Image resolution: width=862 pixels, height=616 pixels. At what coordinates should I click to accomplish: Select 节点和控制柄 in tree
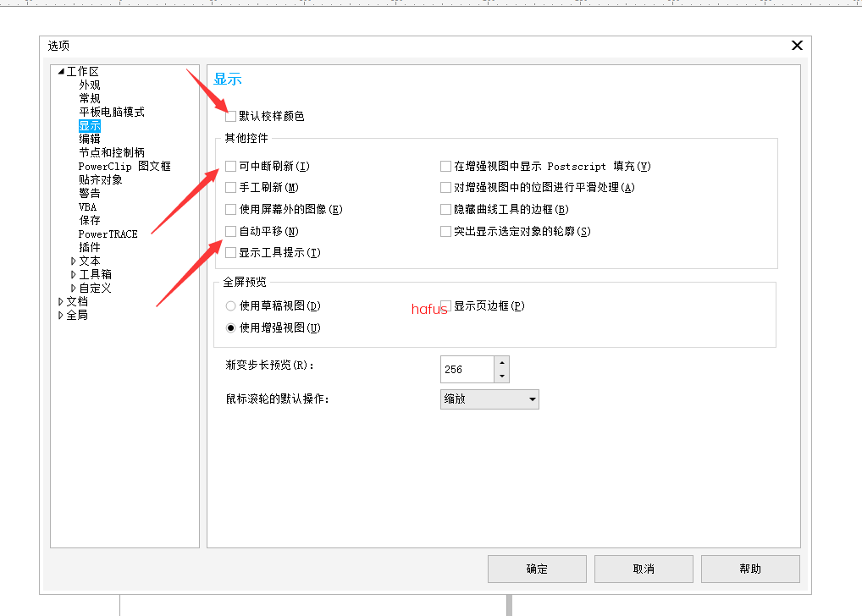[x=112, y=153]
